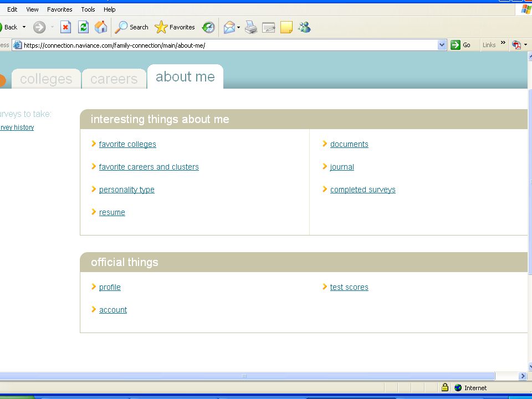Click the yellow note toolbar icon
This screenshot has width=532, height=399.
[287, 27]
